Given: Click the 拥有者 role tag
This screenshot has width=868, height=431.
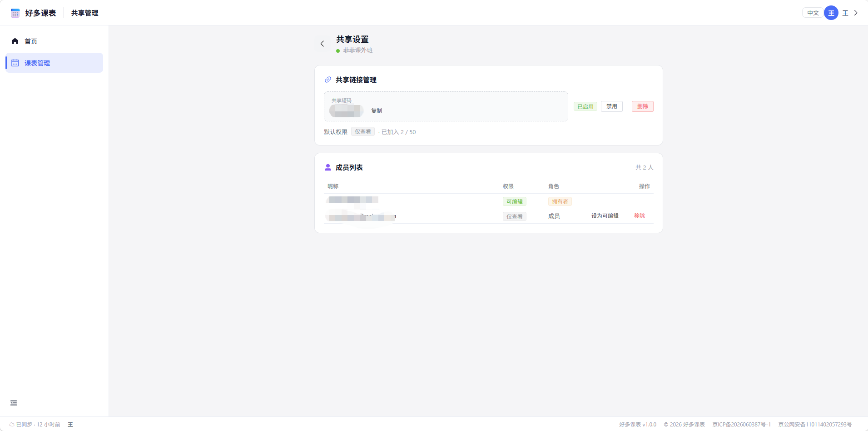Looking at the screenshot, I should tap(560, 201).
